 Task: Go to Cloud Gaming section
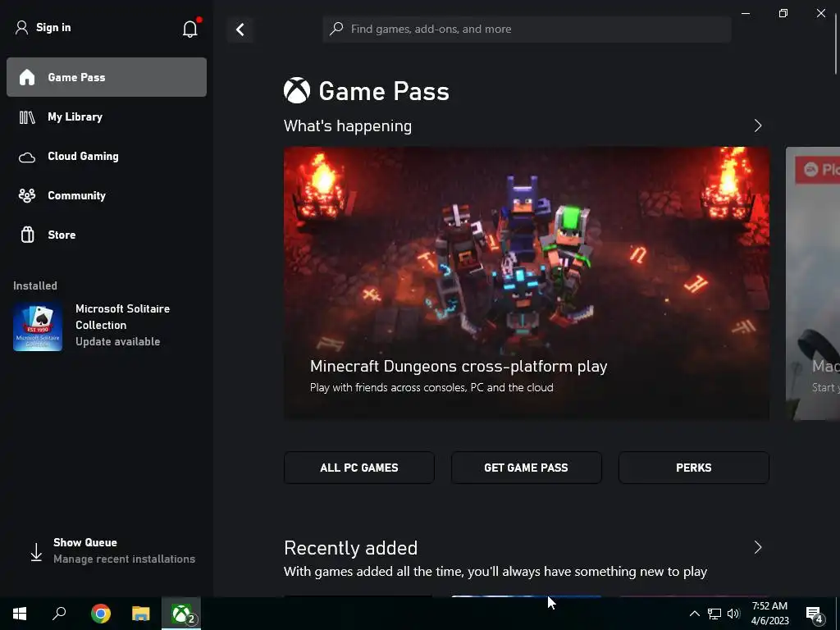pos(107,156)
